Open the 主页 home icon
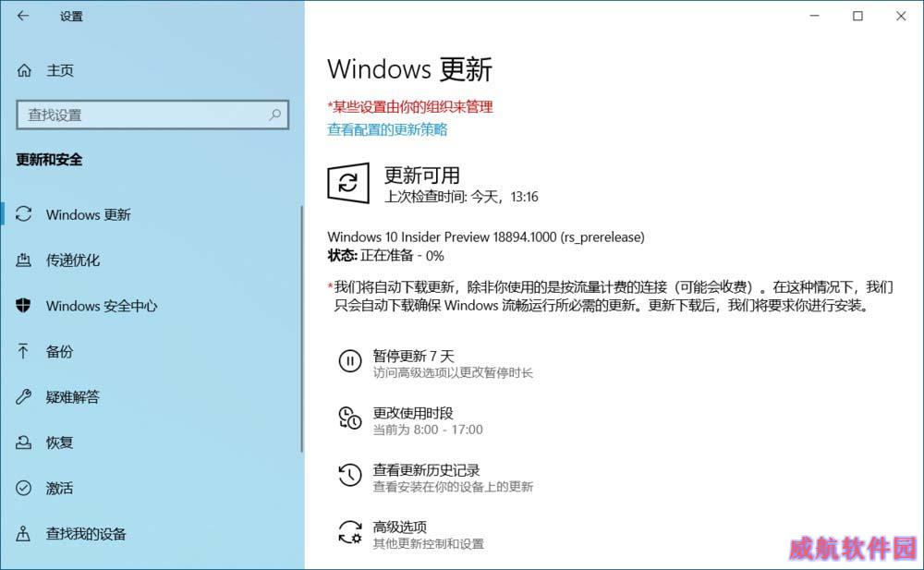The image size is (924, 570). (24, 71)
